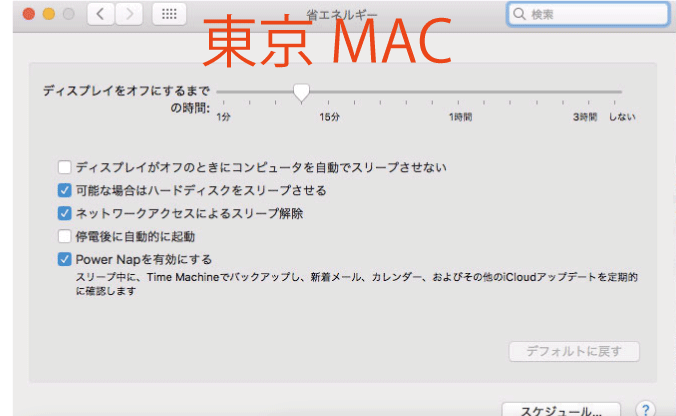Enable ディスプレイがオフのときにコンピュータを自動でスリープさせない checkbox
The height and width of the screenshot is (416, 676).
(64, 167)
